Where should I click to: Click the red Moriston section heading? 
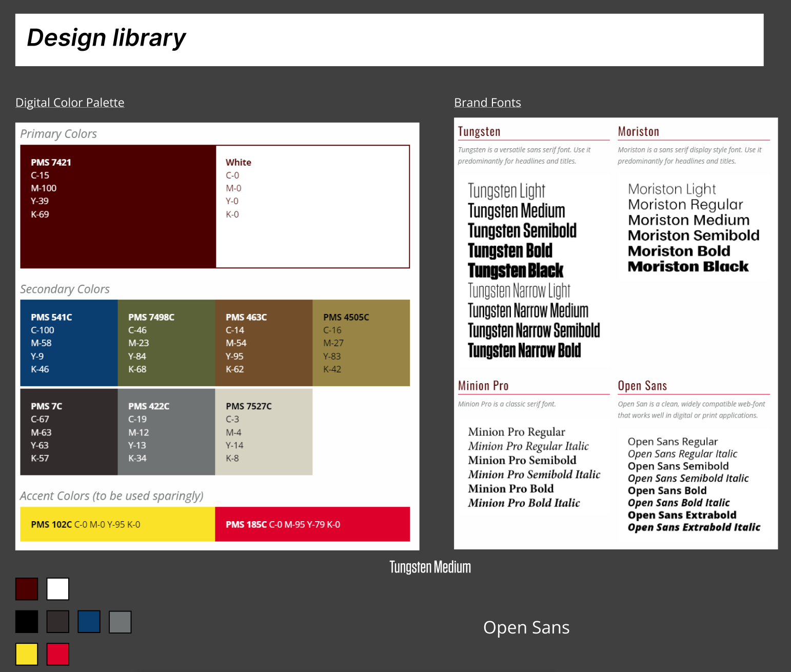[639, 132]
